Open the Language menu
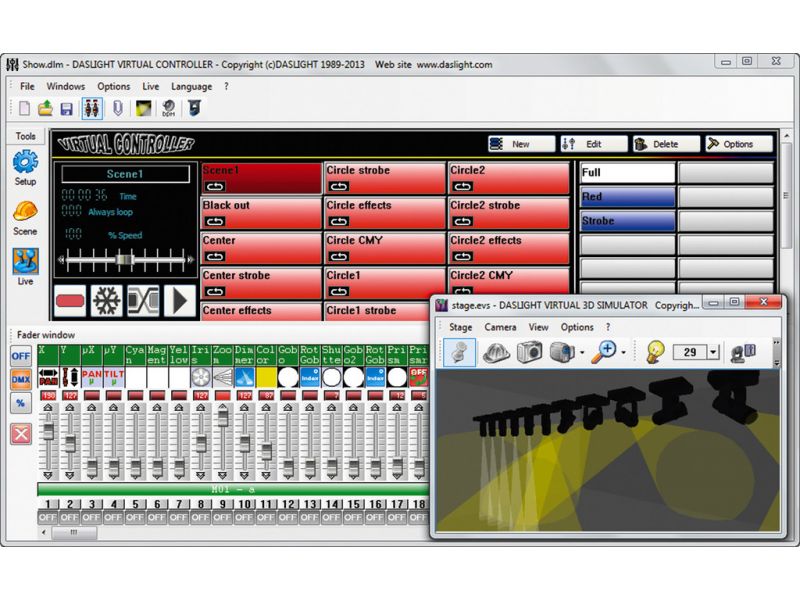The image size is (800, 600). [191, 87]
